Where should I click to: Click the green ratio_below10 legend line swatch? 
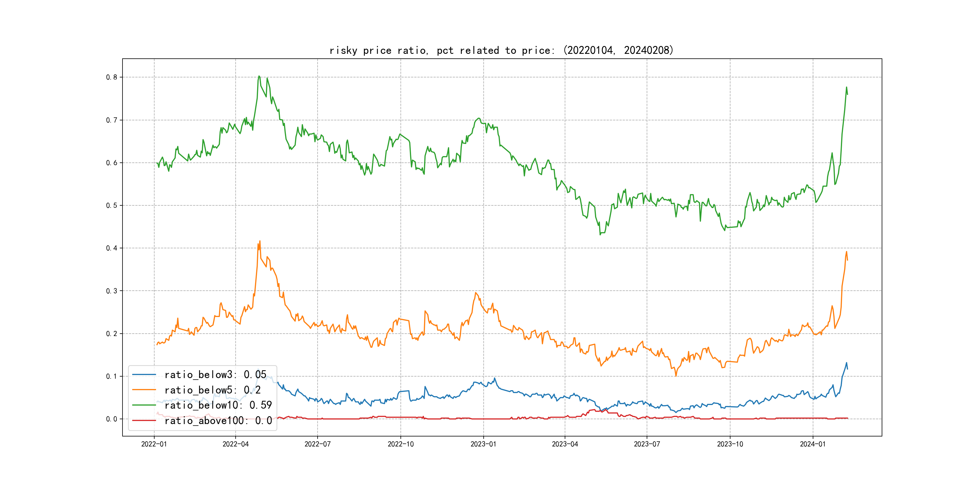(x=144, y=405)
